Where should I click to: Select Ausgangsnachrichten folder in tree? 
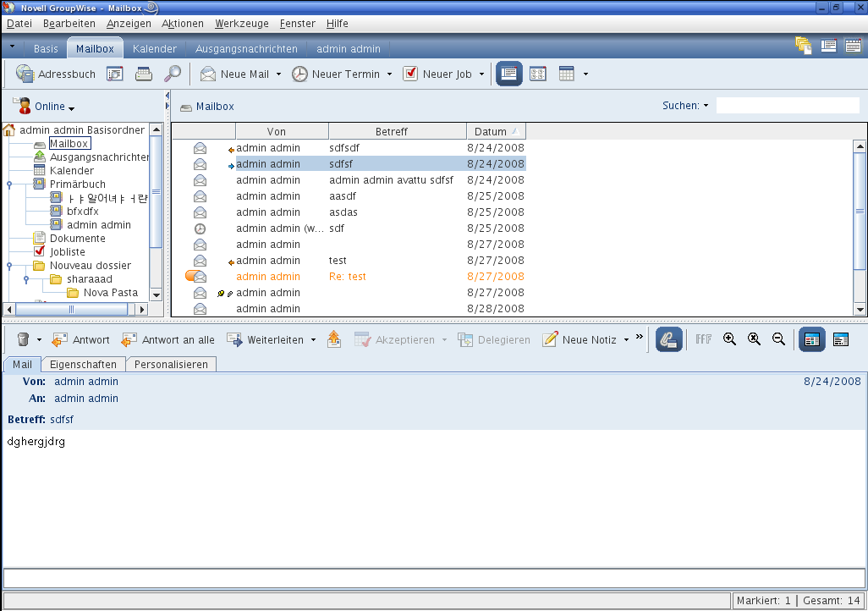click(99, 157)
